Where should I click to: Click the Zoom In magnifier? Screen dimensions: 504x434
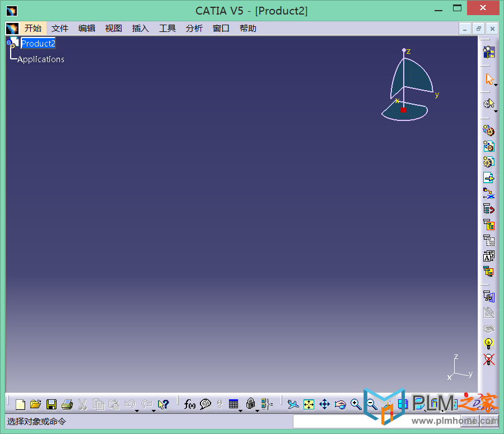coord(356,404)
